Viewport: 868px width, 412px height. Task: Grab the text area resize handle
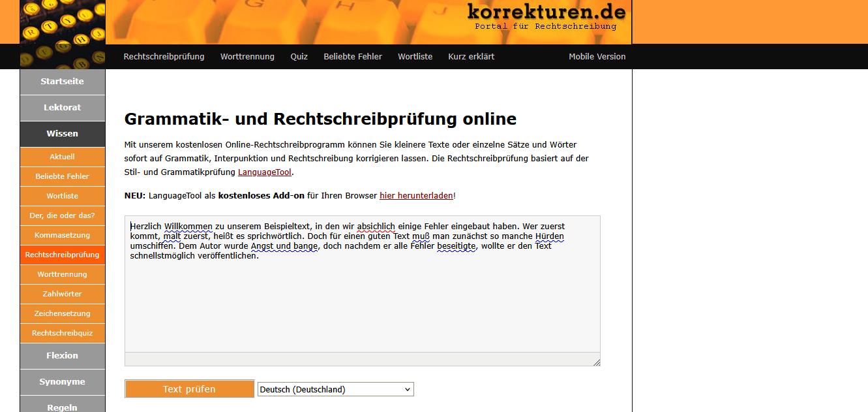pyautogui.click(x=596, y=362)
